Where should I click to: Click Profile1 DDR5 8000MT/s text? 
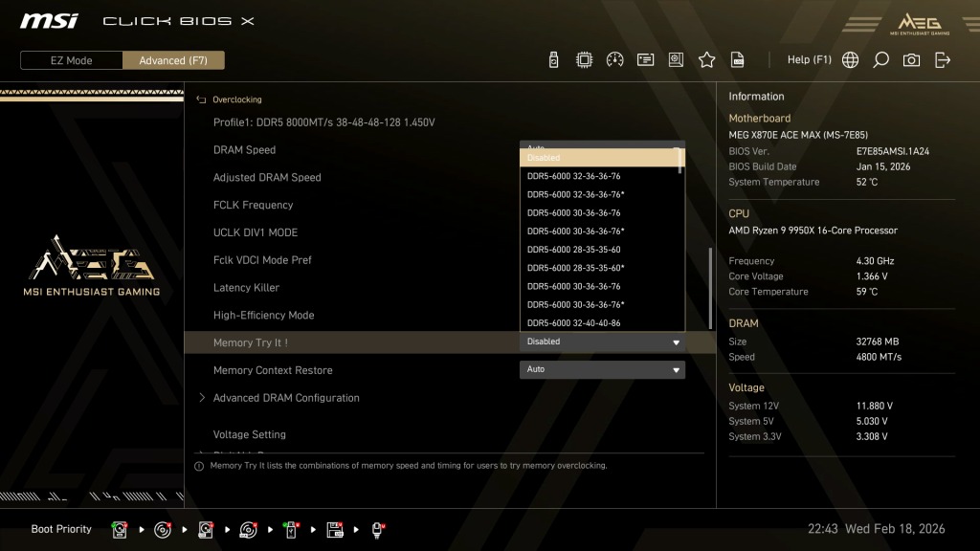[x=323, y=122]
